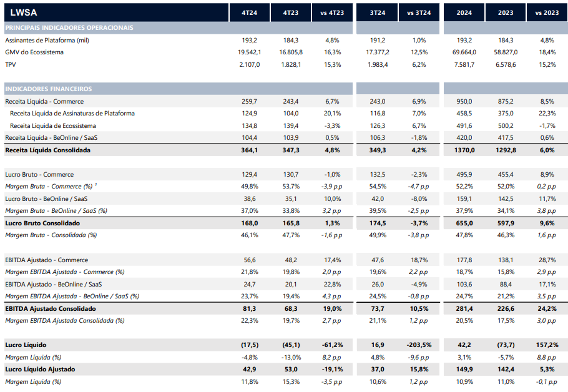568x392 pixels.
Task: Click adjusted net income value 42,9
Action: pyautogui.click(x=249, y=369)
